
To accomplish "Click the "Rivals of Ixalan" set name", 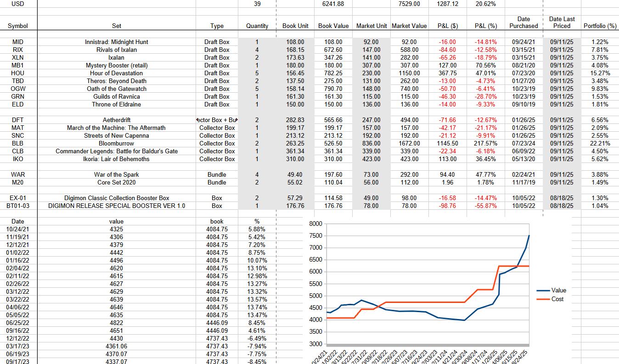I will tap(117, 50).
